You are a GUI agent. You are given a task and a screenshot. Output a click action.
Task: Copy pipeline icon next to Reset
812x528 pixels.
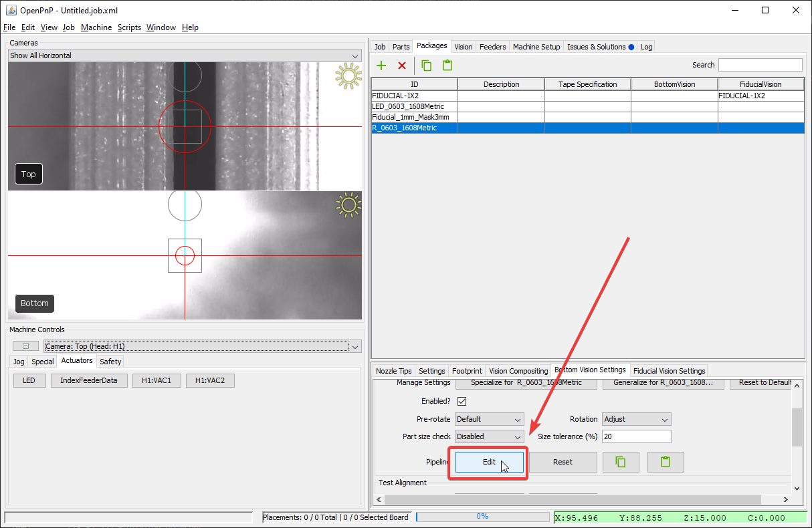coord(620,462)
